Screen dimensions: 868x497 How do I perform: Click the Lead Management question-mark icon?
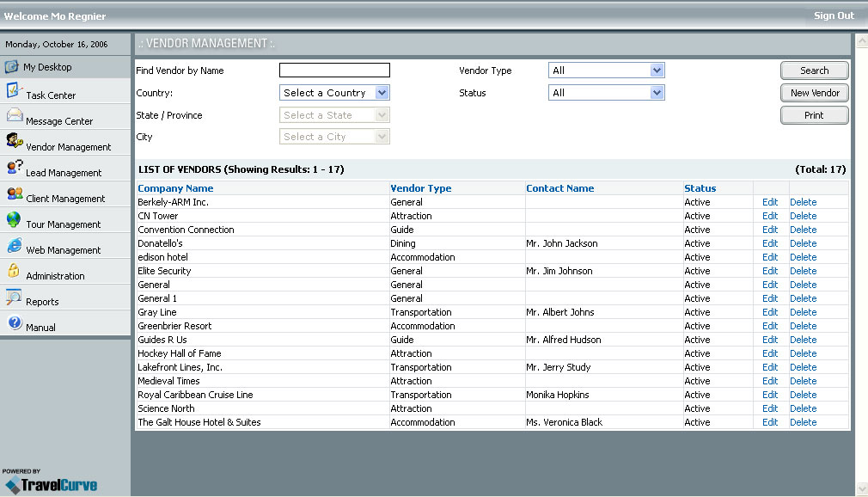click(15, 166)
